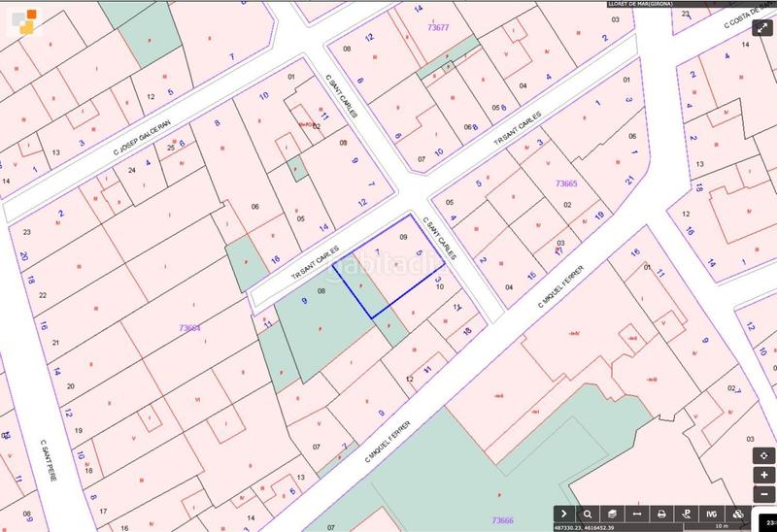777x532 pixels.
Task: Expand the bottom toolbar arrow
Action: pyautogui.click(x=564, y=513)
